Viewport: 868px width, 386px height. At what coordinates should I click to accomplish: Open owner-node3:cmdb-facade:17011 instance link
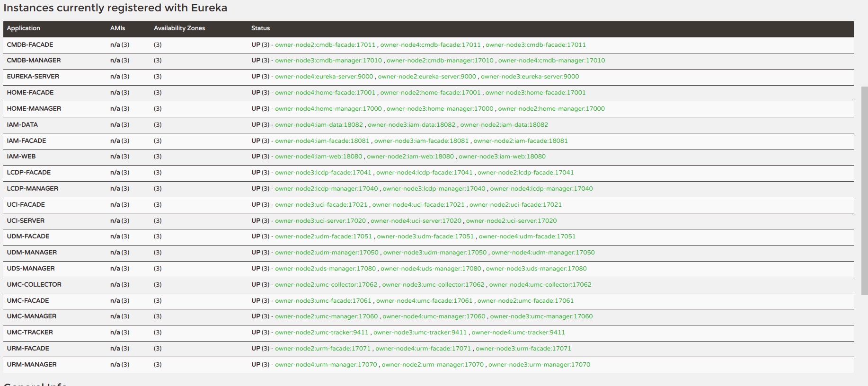click(x=536, y=45)
